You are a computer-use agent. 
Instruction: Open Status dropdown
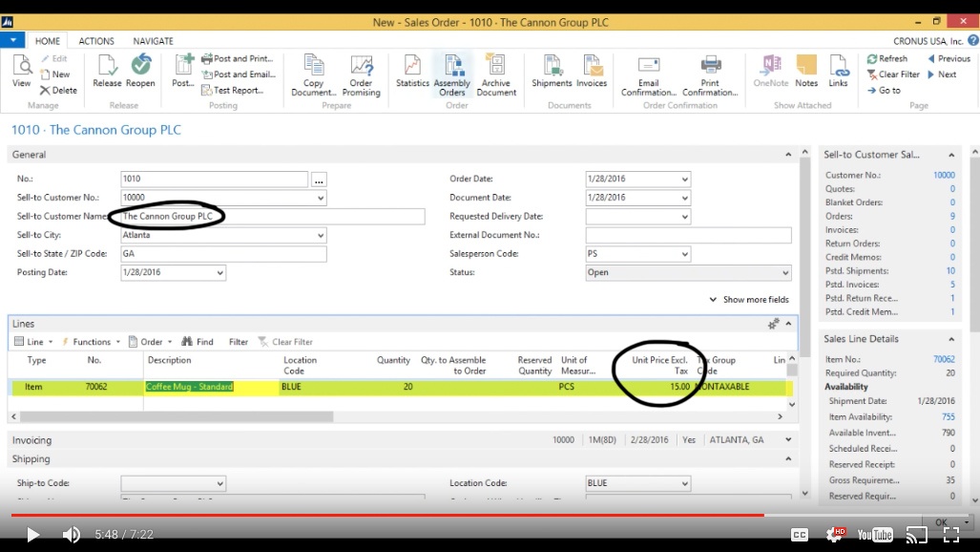(785, 273)
